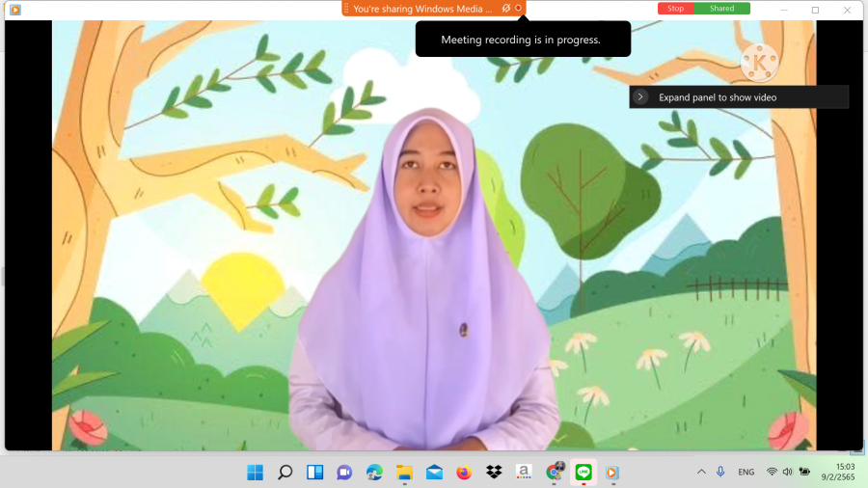
Task: Click the KineMaster watermark logo
Action: pyautogui.click(x=760, y=63)
